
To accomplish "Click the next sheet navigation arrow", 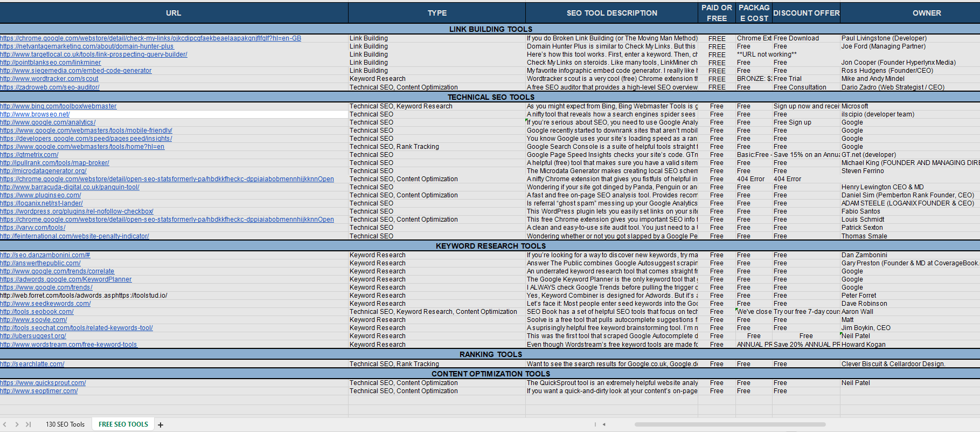I will [17, 424].
